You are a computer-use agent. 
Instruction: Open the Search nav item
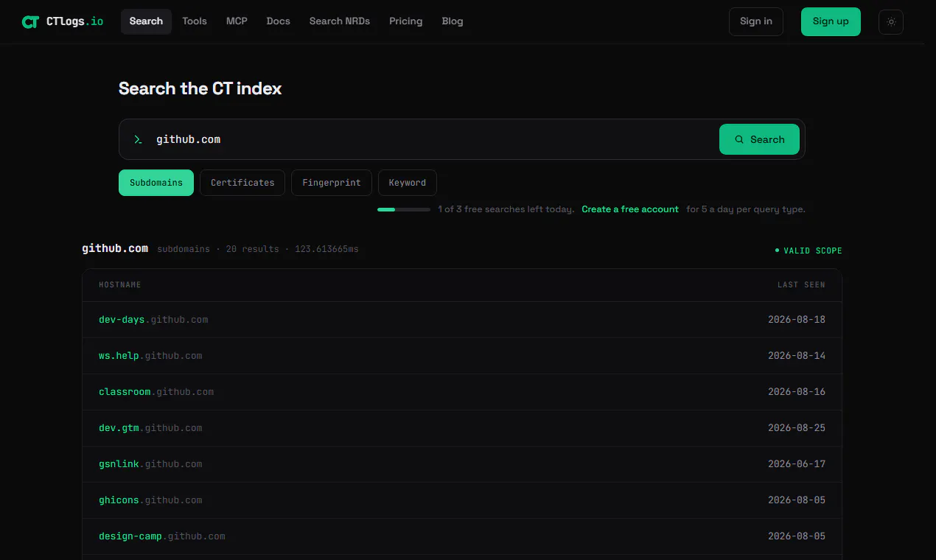click(x=146, y=21)
